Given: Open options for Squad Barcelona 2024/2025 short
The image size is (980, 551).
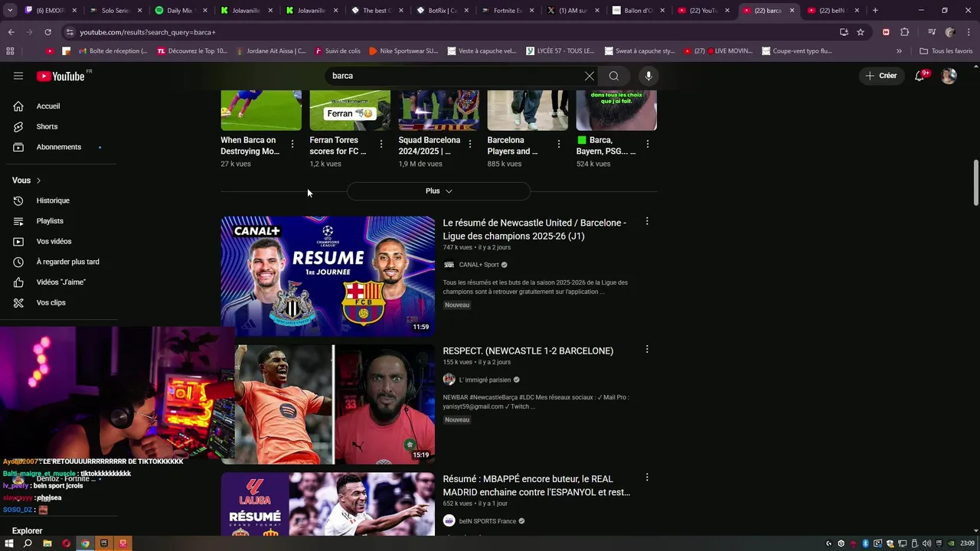Looking at the screenshot, I should (469, 144).
